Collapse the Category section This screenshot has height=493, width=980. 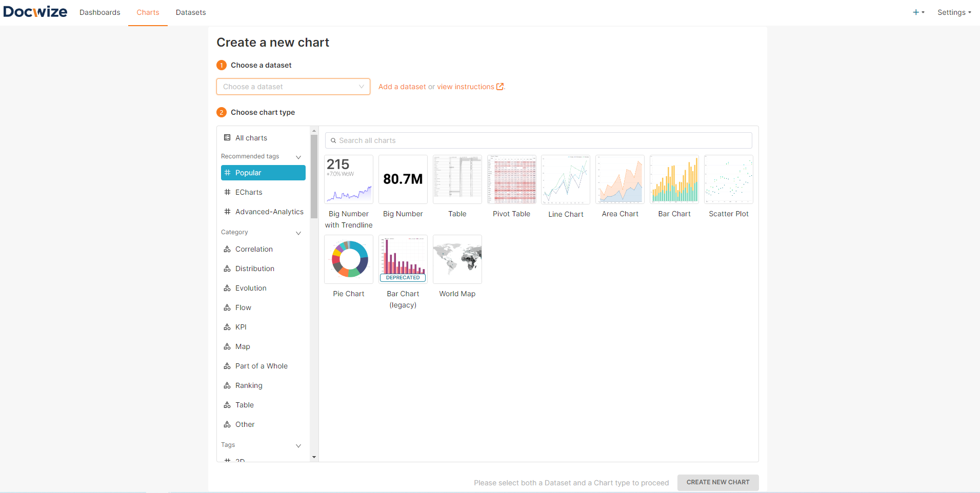298,233
